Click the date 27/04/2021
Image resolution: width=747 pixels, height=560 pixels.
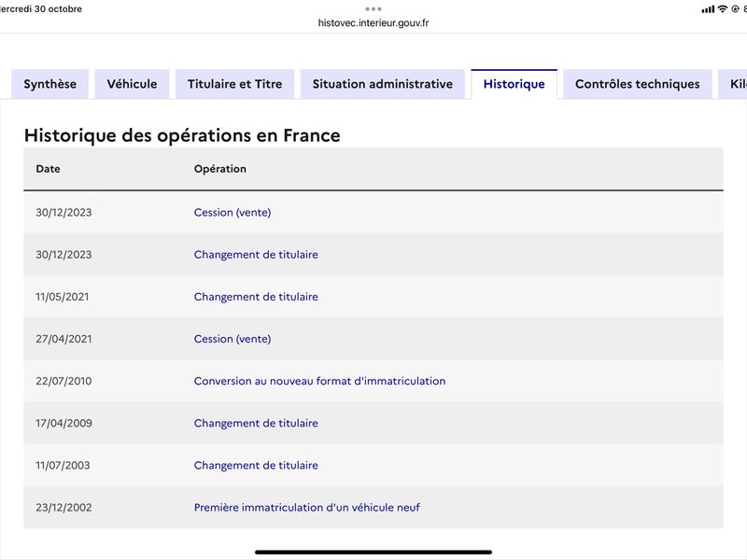(x=63, y=339)
